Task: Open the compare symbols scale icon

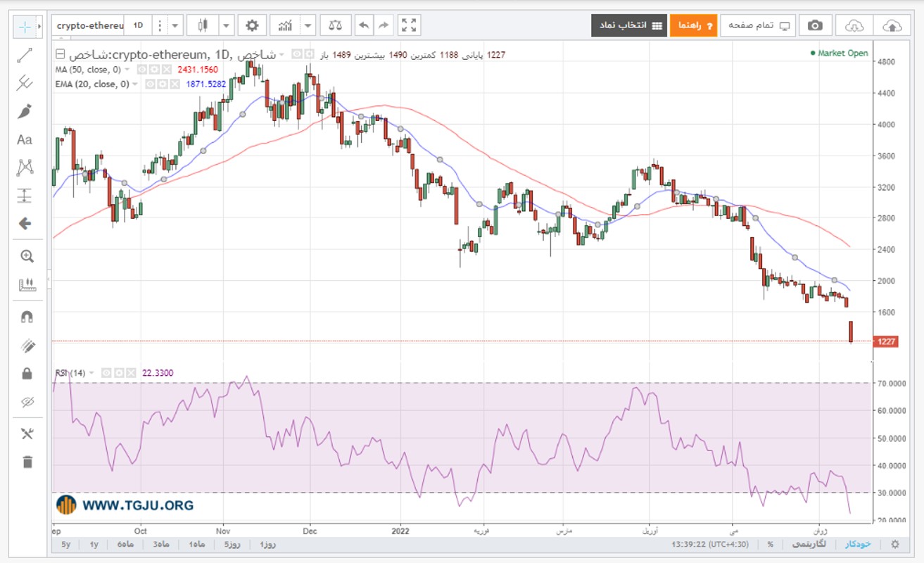Action: click(336, 26)
